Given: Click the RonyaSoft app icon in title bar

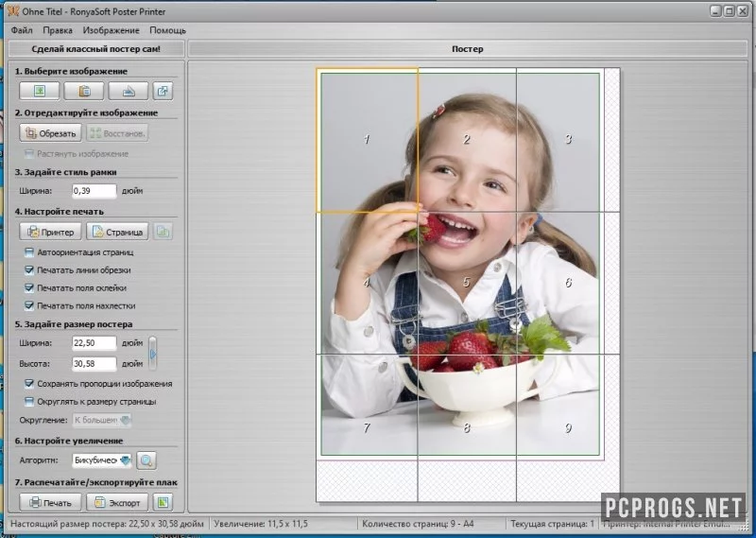Looking at the screenshot, I should [13, 10].
